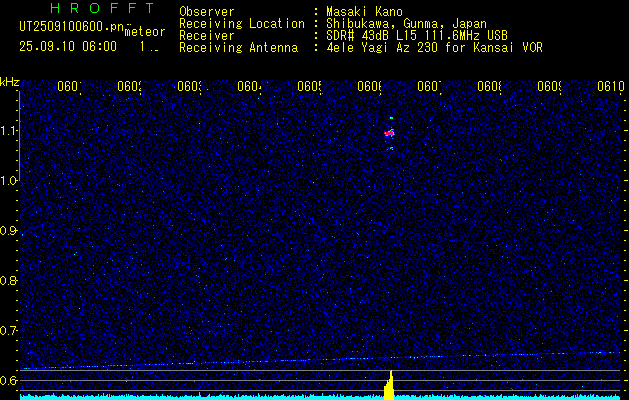
Task: Click the 0607 time marker
Action: pyautogui.click(x=430, y=86)
